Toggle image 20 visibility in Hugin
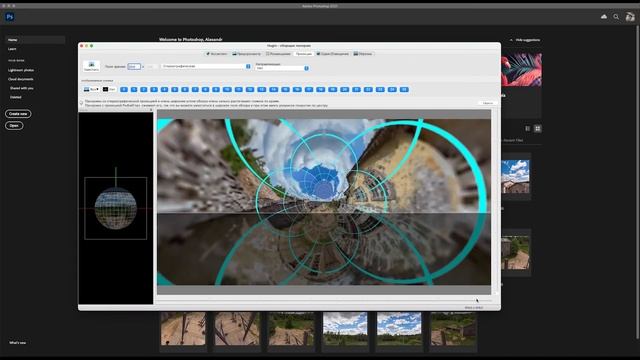 (344, 89)
